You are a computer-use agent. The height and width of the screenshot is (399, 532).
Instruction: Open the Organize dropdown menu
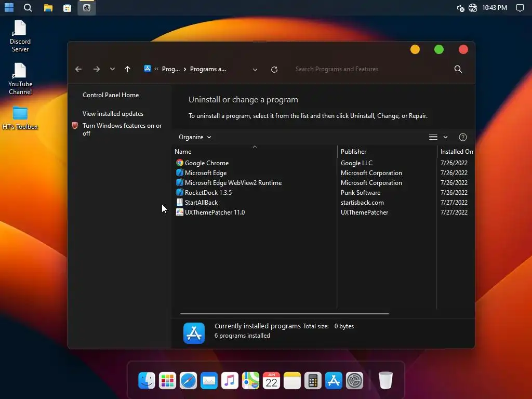(195, 137)
